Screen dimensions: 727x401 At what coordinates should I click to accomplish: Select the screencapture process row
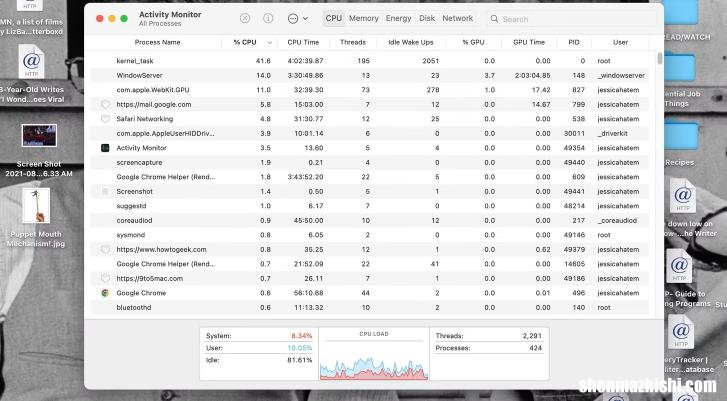tap(370, 162)
